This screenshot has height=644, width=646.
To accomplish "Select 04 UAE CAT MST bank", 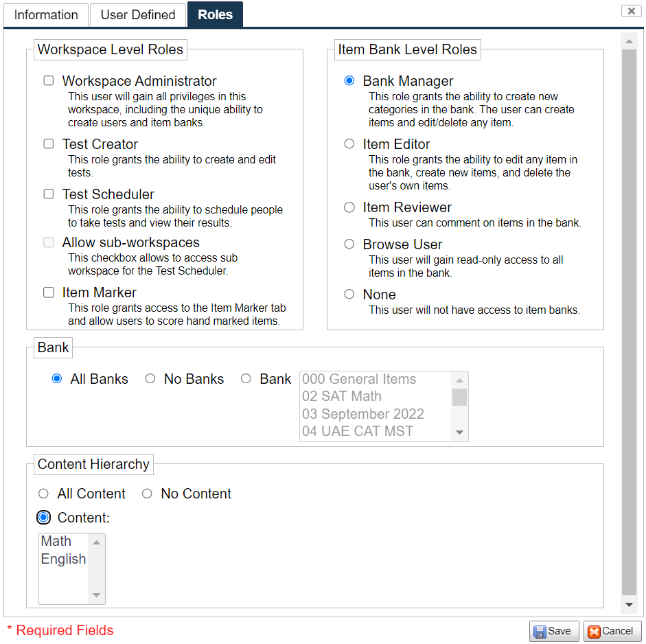I will pos(376,431).
